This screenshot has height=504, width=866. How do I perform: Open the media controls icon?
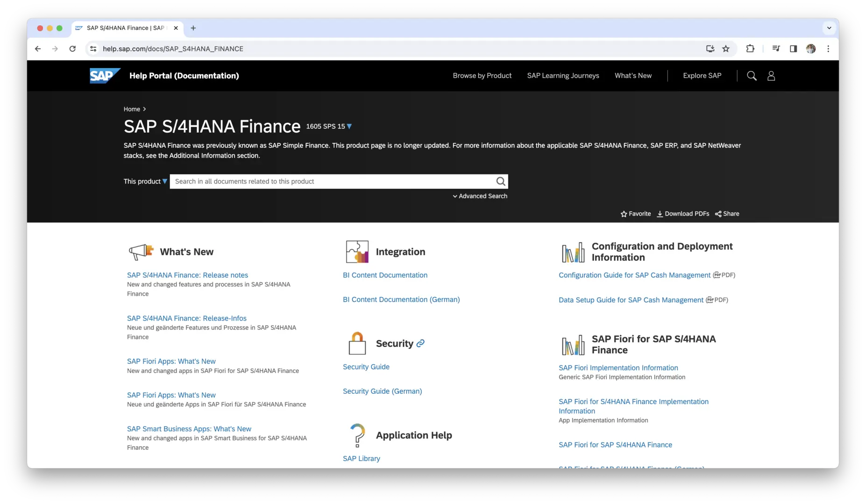click(x=776, y=49)
